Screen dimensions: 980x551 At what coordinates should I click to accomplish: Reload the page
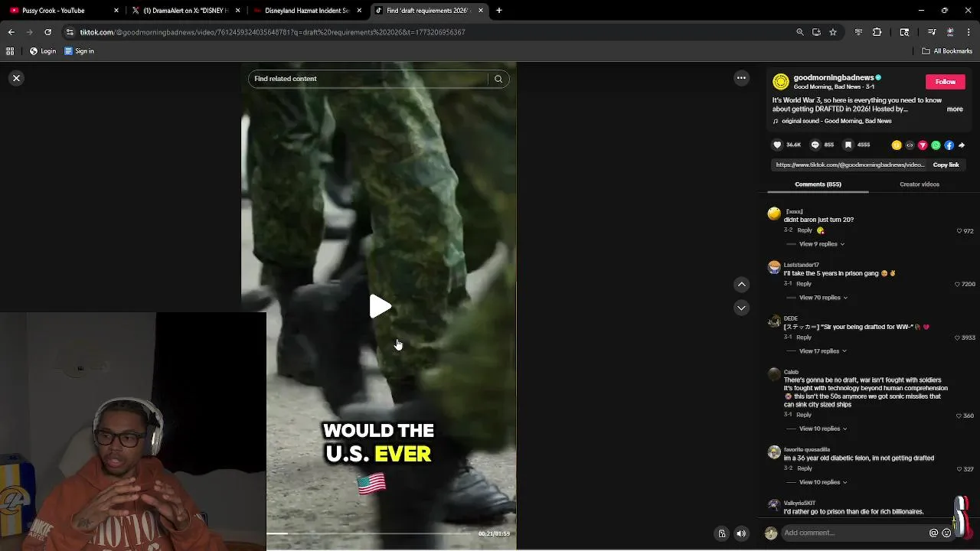click(47, 32)
